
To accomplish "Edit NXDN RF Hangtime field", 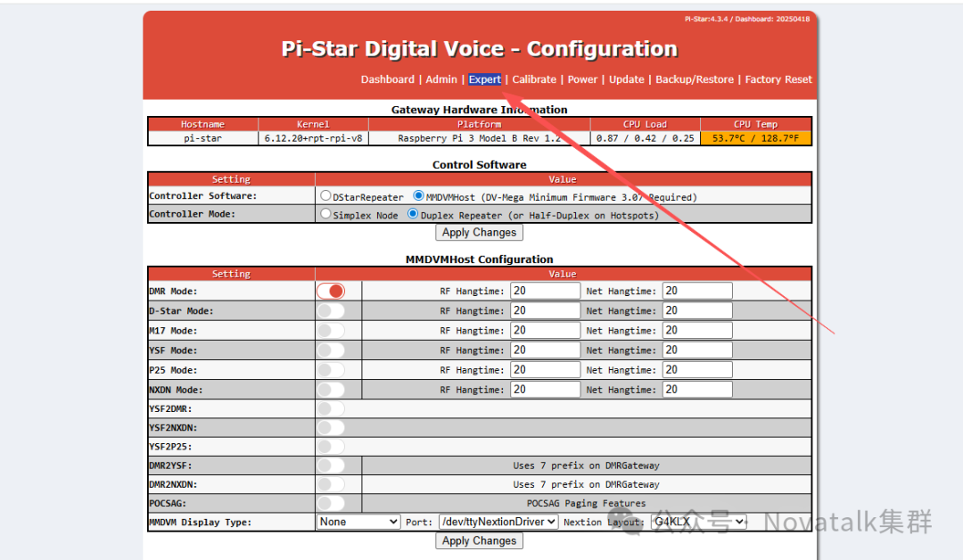I will pos(546,390).
